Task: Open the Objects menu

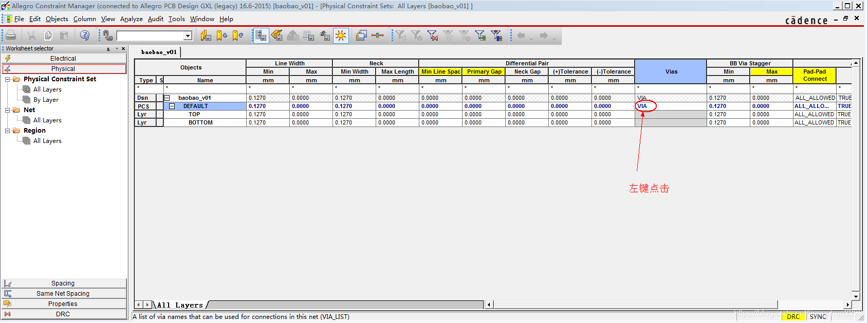Action: [x=57, y=19]
